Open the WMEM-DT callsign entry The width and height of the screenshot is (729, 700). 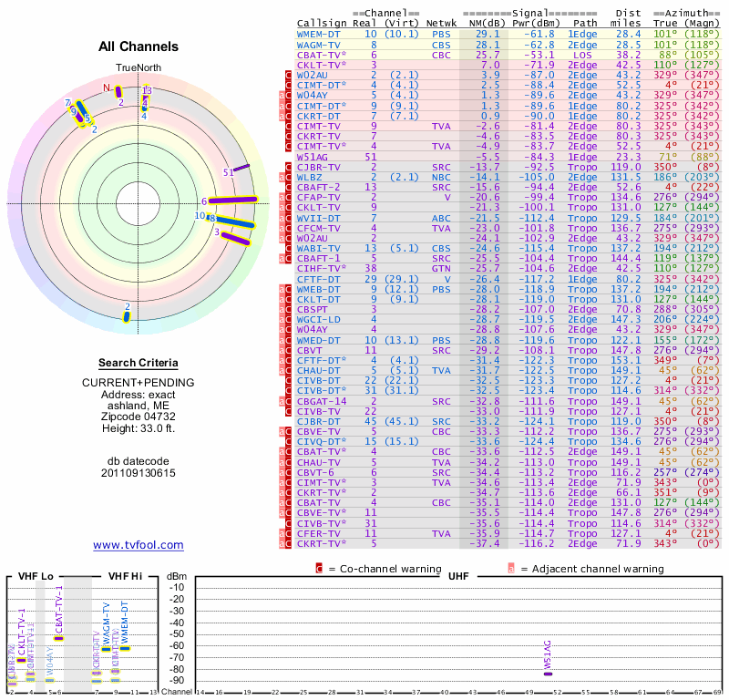click(319, 34)
